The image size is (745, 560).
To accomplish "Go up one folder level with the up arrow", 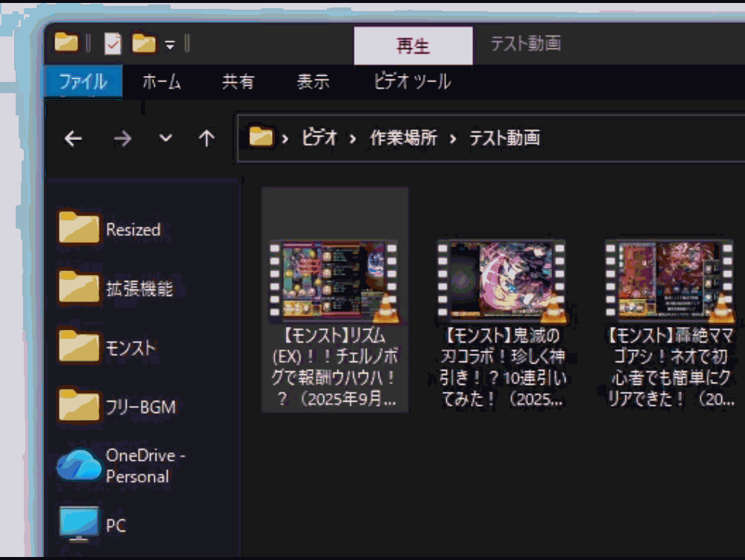I will tap(206, 138).
